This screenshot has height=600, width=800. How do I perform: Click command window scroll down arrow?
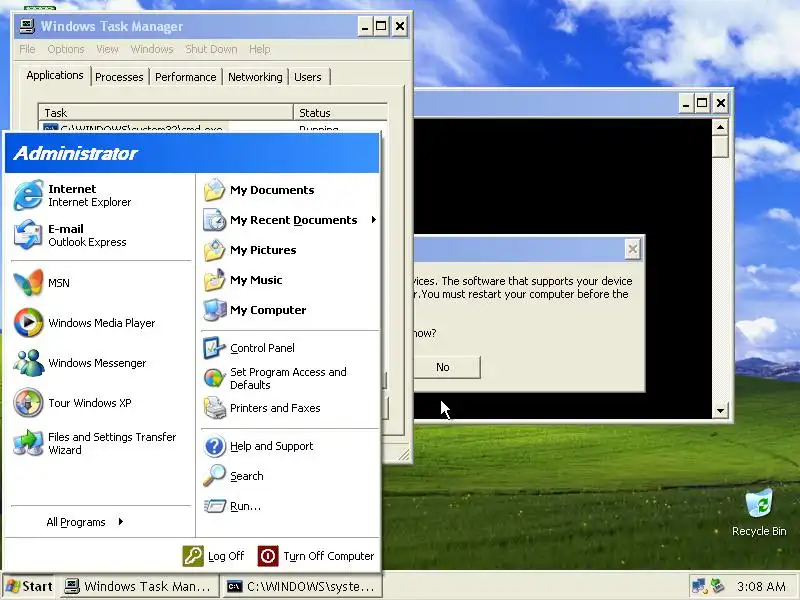[720, 411]
